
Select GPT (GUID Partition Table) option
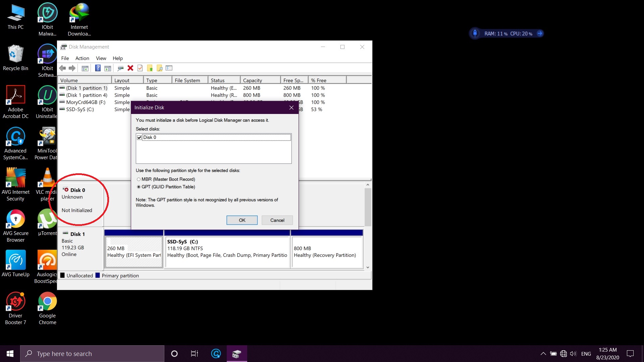point(139,187)
